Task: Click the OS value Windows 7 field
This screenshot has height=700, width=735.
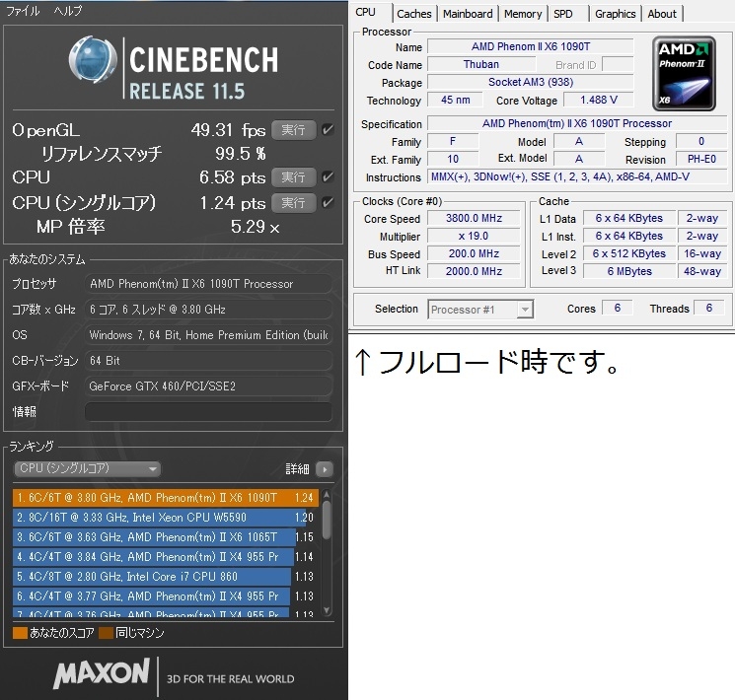Action: (208, 335)
